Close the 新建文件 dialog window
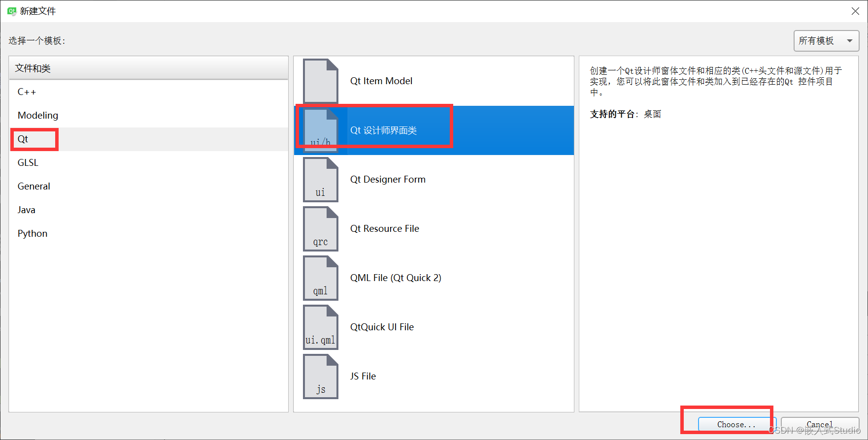The width and height of the screenshot is (868, 440). 855,11
